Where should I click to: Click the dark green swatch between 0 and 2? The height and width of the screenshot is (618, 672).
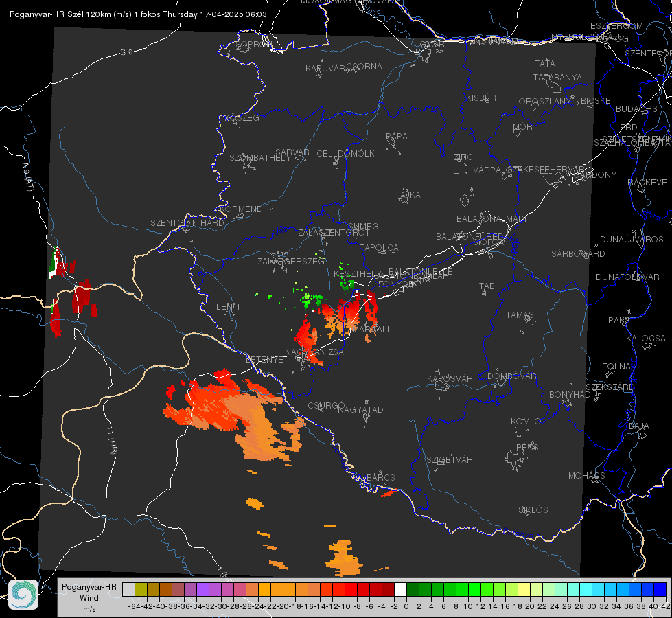pyautogui.click(x=413, y=589)
